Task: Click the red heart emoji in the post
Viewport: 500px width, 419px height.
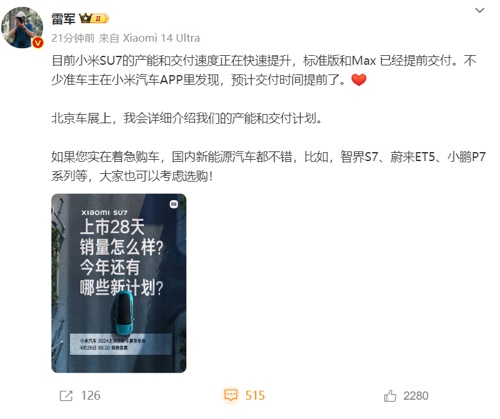Action: [359, 80]
